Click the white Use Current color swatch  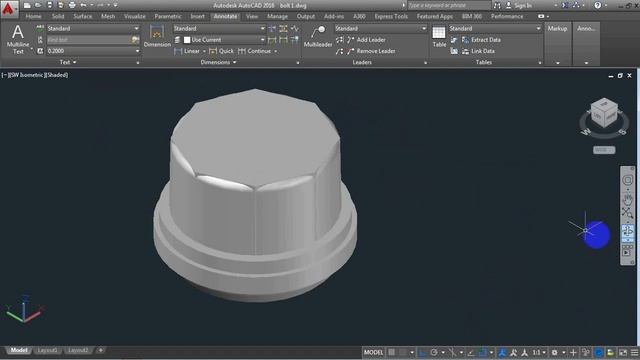click(187, 40)
